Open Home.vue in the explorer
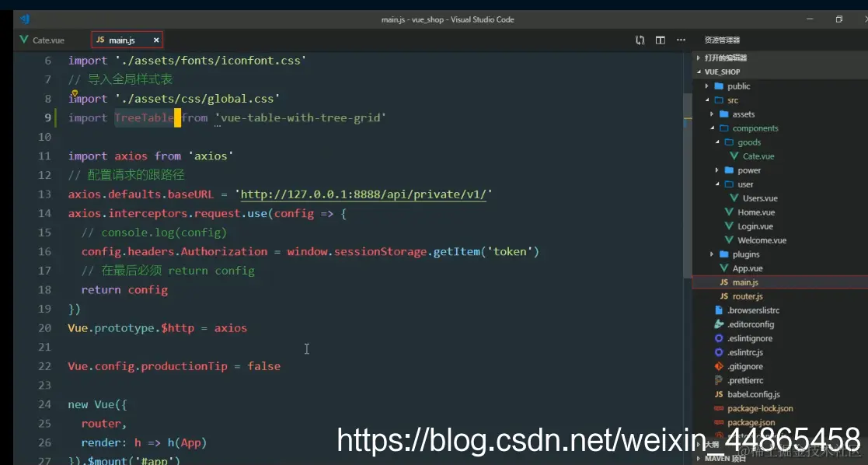Image resolution: width=868 pixels, height=465 pixels. click(755, 212)
